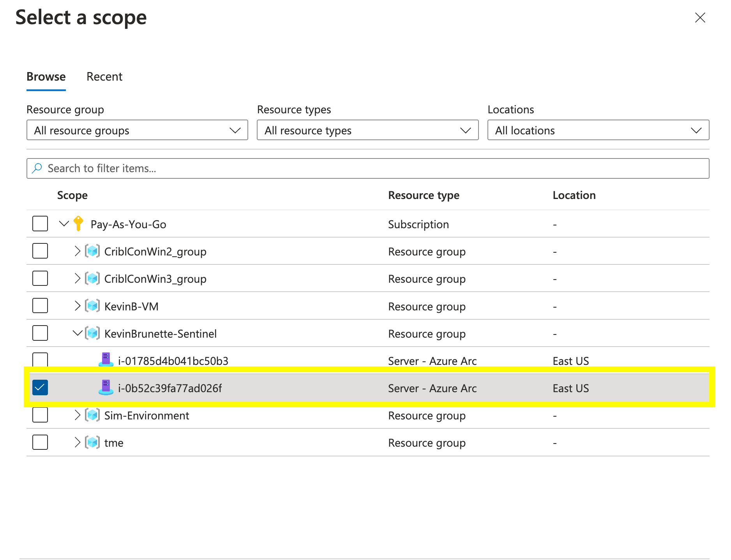Enable the Sim-Environment checkbox
The height and width of the screenshot is (560, 731).
click(40, 415)
